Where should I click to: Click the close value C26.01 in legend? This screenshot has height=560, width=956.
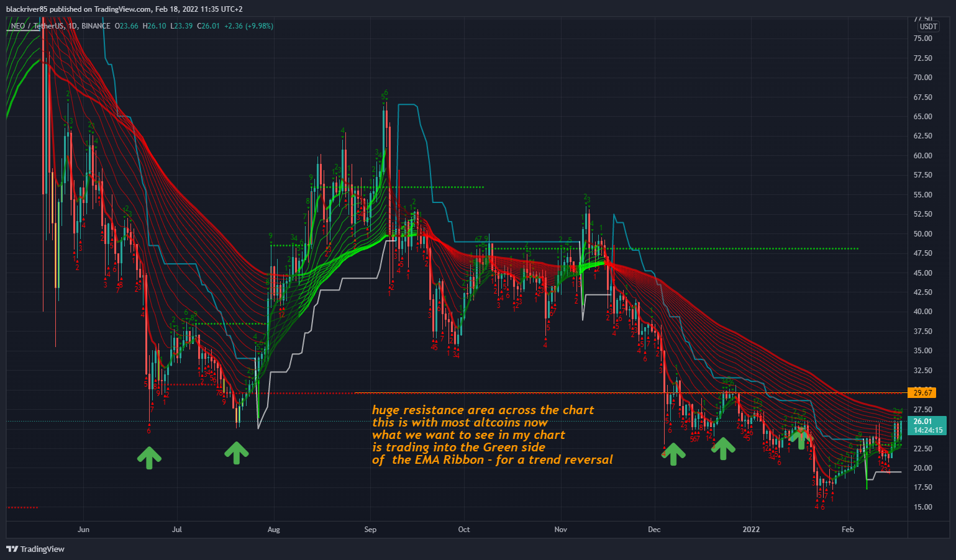(x=209, y=26)
